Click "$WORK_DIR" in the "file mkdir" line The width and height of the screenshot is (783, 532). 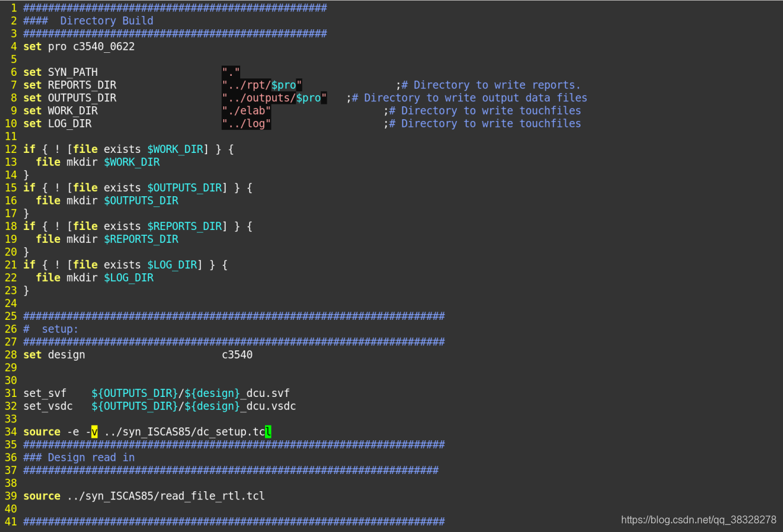click(132, 162)
